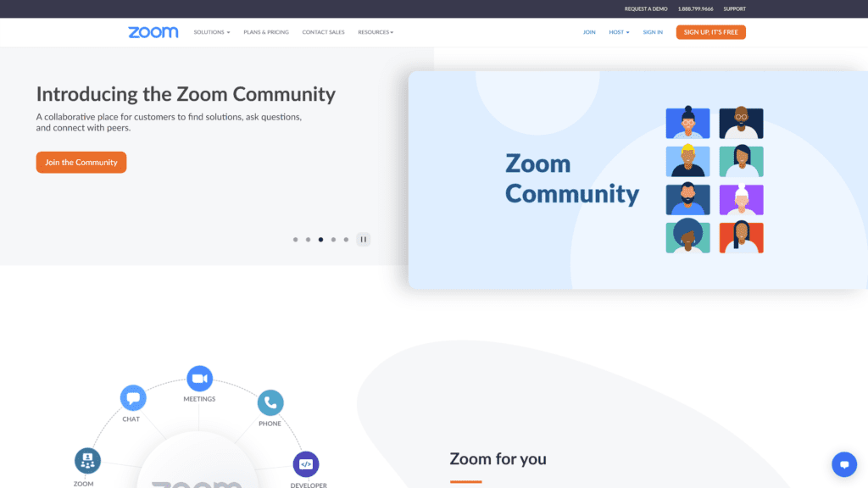Open the Support link
The height and width of the screenshot is (488, 868).
click(x=735, y=8)
